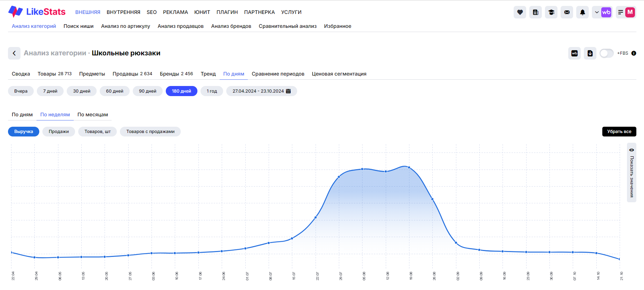Toggle the Продажи metric chip
644x290 pixels.
click(x=59, y=132)
